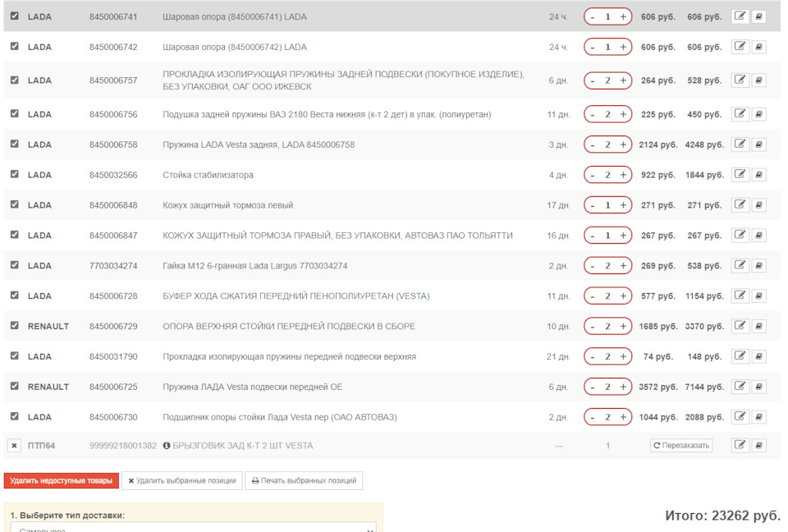Click the edit icon for part 8450006758
This screenshot has height=532, width=788.
(740, 144)
